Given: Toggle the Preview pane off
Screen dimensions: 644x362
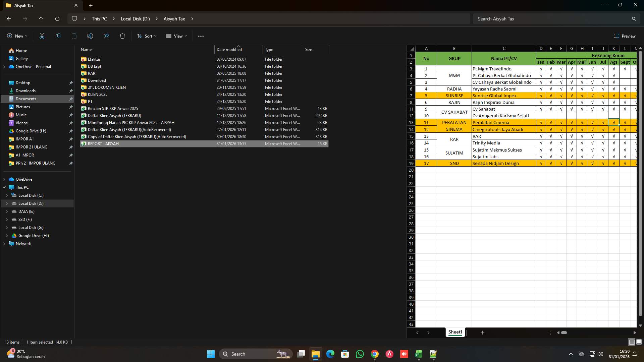Looking at the screenshot, I should coord(624,36).
